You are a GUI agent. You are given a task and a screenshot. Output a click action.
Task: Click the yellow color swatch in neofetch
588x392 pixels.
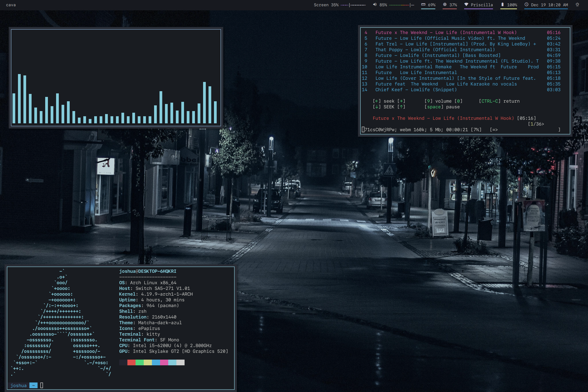pos(148,362)
